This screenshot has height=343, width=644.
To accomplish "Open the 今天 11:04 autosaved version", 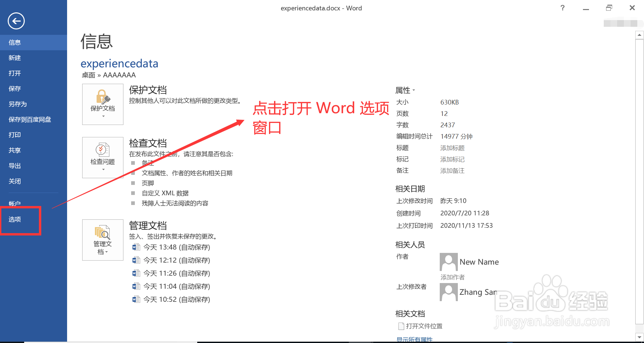I will click(x=177, y=286).
